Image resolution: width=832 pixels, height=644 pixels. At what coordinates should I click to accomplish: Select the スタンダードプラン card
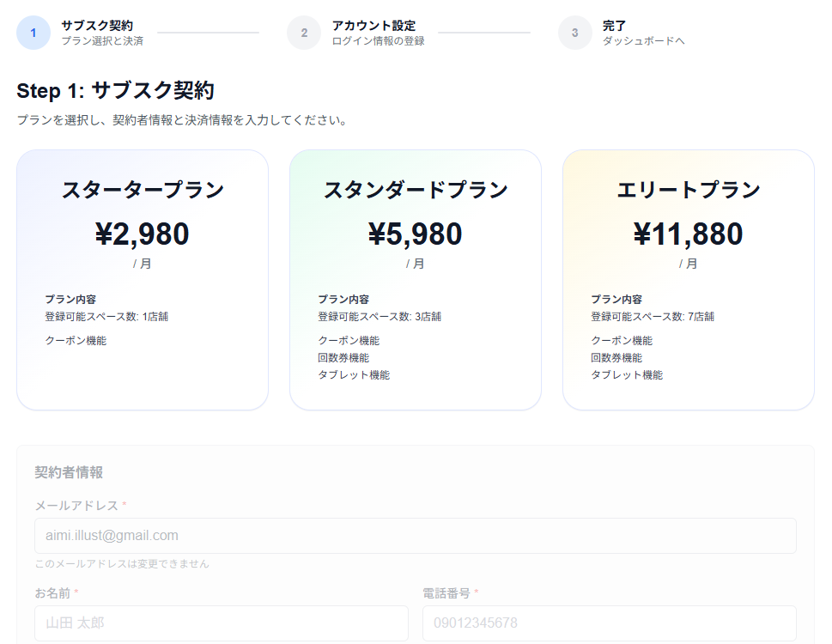coord(416,280)
